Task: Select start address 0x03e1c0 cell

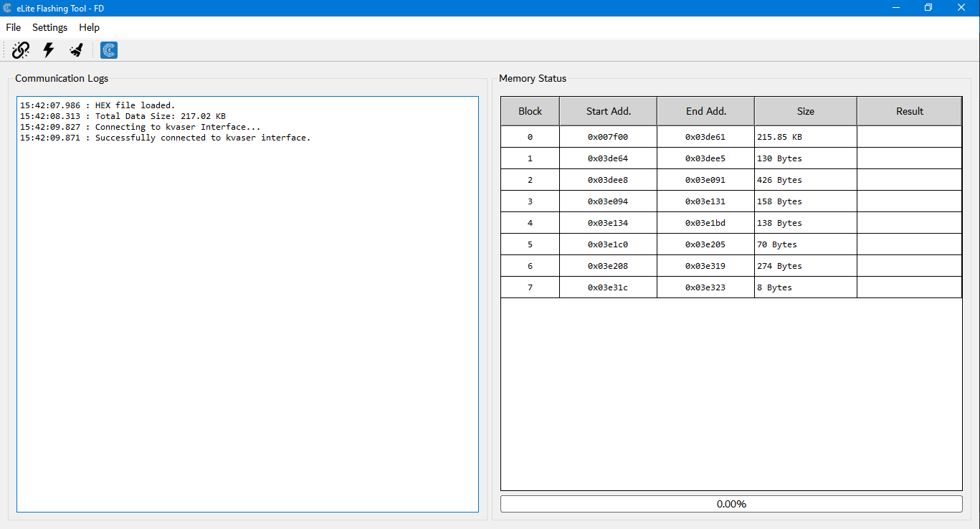Action: click(608, 244)
